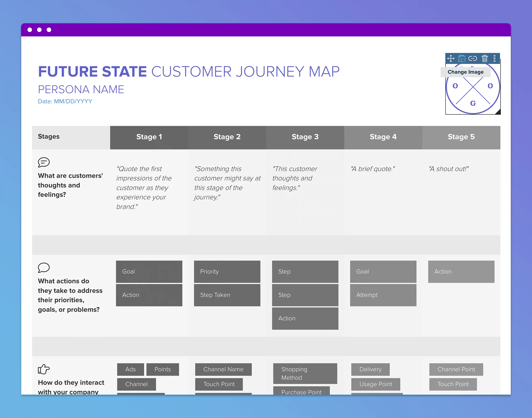
Task: Open the link icon in the toolbar
Action: (x=473, y=58)
